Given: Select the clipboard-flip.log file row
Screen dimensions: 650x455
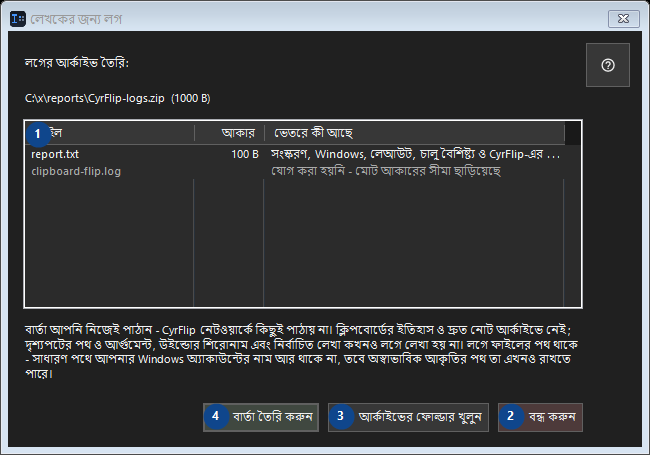Looking at the screenshot, I should 294,171.
